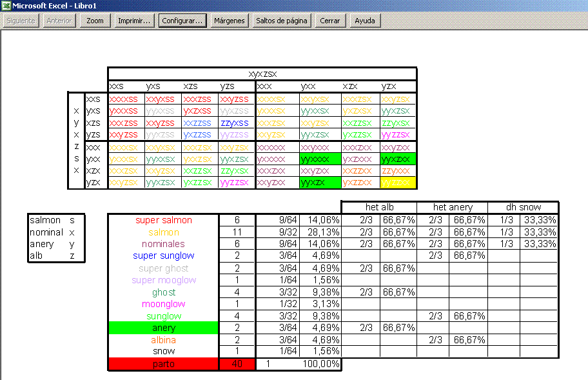Screen dimensions: 588x380
Task: Open Ayuda help
Action: coord(365,21)
